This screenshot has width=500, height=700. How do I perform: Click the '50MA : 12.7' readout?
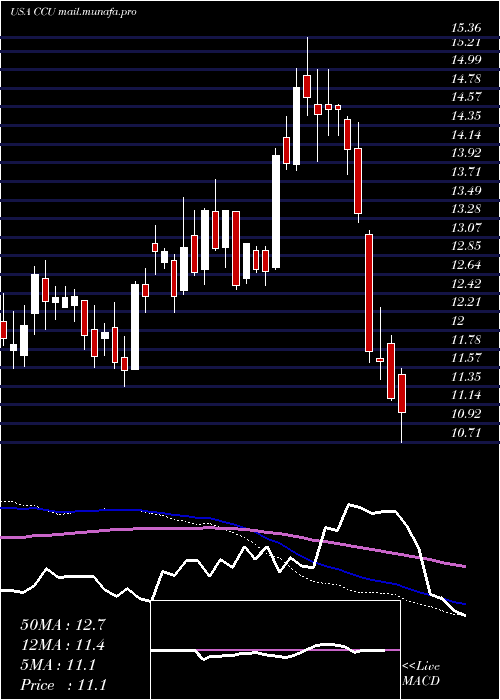[63, 625]
